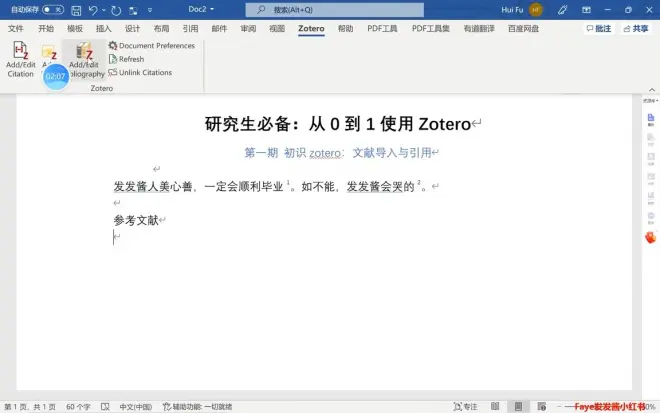Click the 共享 (Share) button

[x=636, y=29]
